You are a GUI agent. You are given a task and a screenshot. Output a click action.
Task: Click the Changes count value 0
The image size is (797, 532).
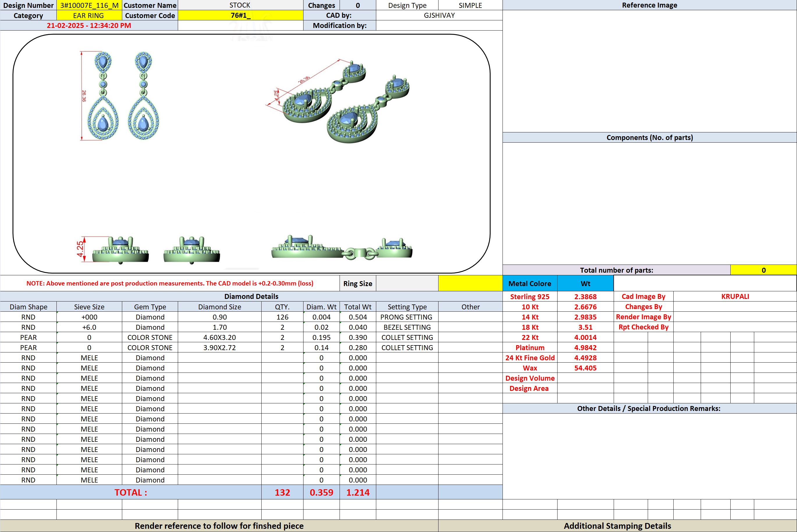pyautogui.click(x=358, y=5)
